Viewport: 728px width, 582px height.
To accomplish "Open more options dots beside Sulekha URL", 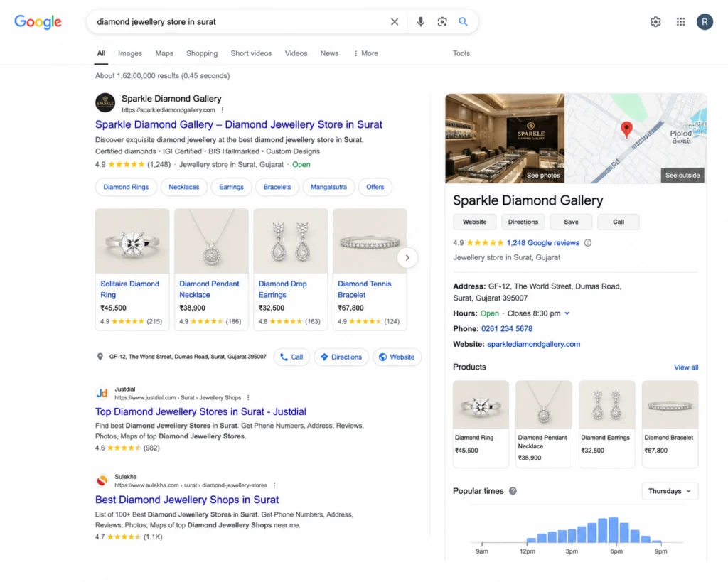I will click(x=274, y=485).
